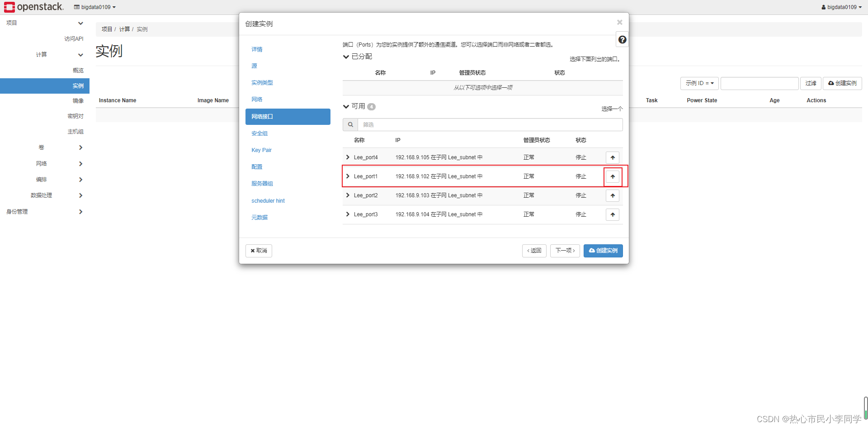Open the bigdata0109 user menu

point(841,7)
